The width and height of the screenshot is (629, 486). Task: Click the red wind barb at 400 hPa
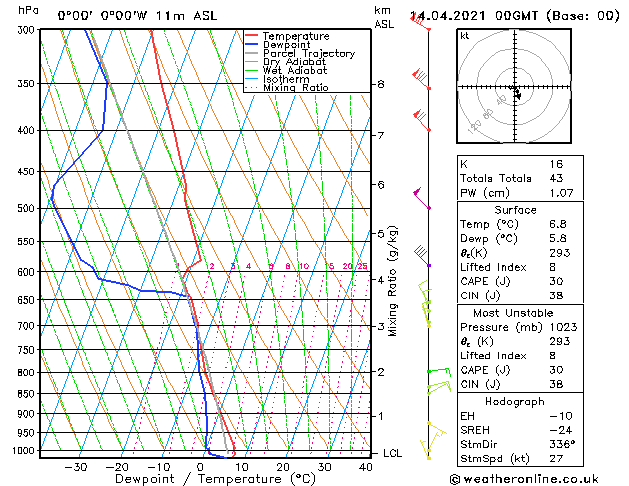pos(422,120)
